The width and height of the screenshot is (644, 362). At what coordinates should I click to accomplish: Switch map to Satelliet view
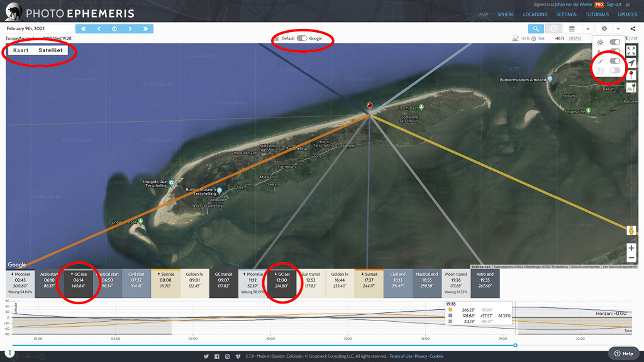pos(50,50)
